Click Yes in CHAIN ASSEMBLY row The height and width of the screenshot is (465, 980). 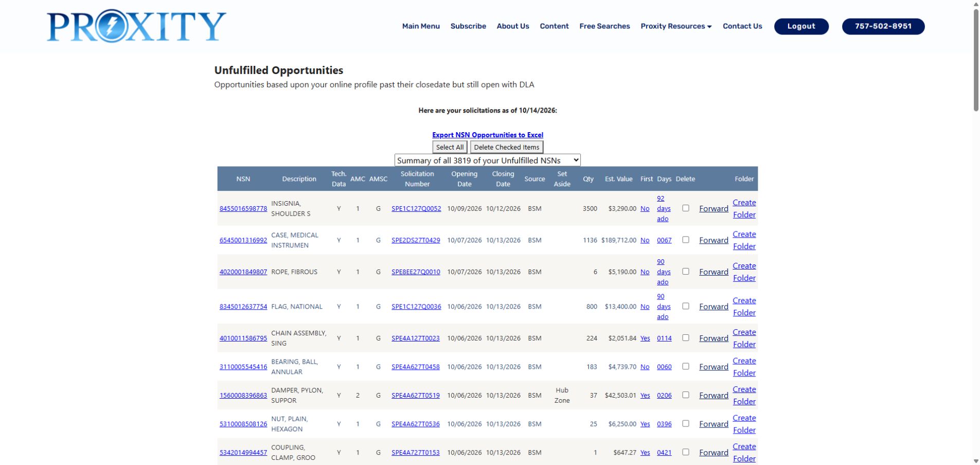click(645, 338)
